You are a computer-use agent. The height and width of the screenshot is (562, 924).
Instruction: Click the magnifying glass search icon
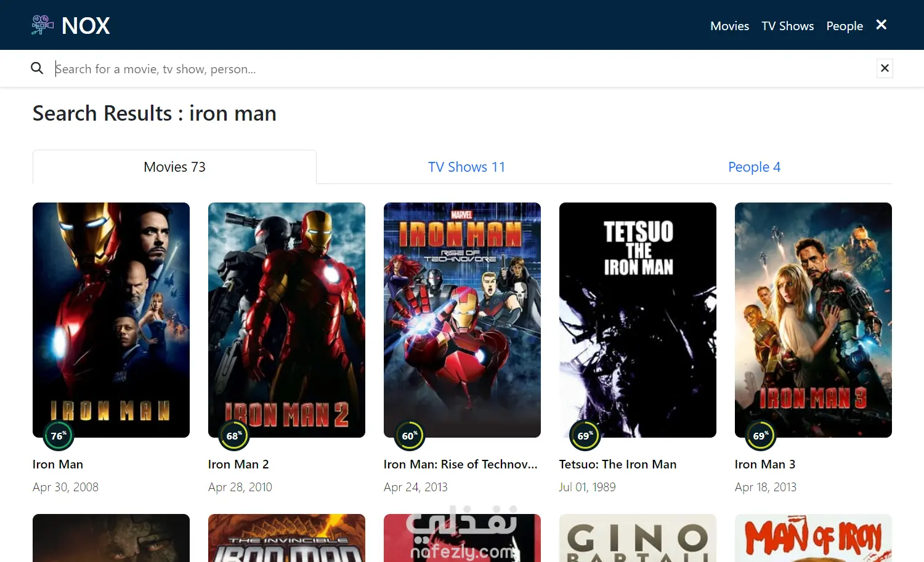tap(37, 68)
